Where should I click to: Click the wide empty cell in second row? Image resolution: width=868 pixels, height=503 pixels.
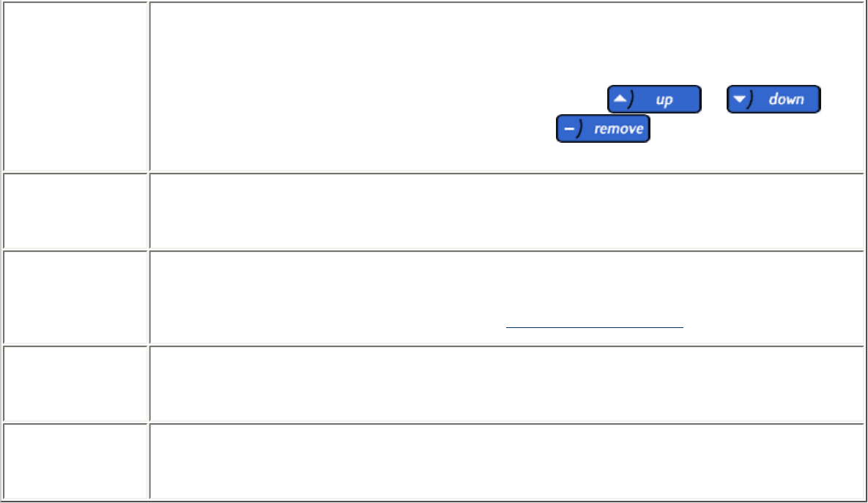(x=505, y=211)
